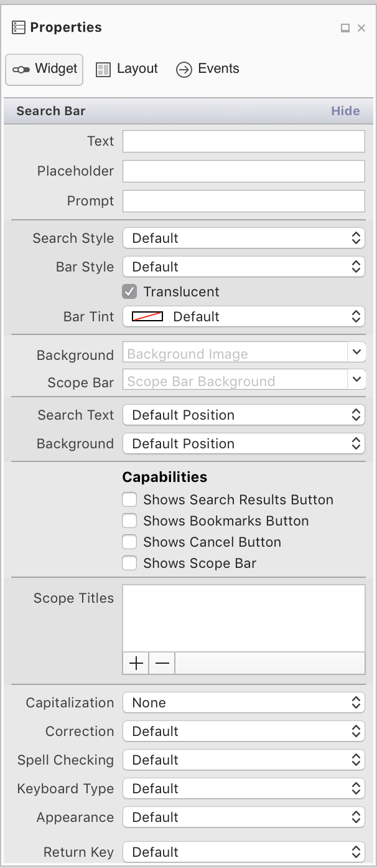
Task: Switch to the Events tab
Action: (x=219, y=69)
